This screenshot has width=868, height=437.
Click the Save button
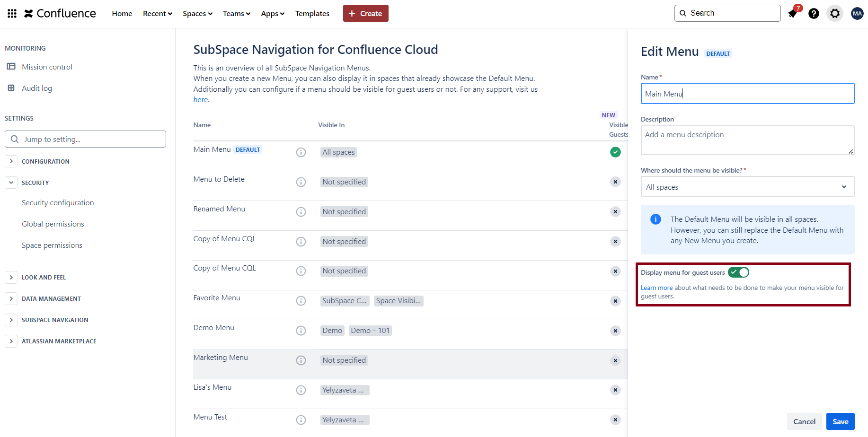tap(840, 421)
